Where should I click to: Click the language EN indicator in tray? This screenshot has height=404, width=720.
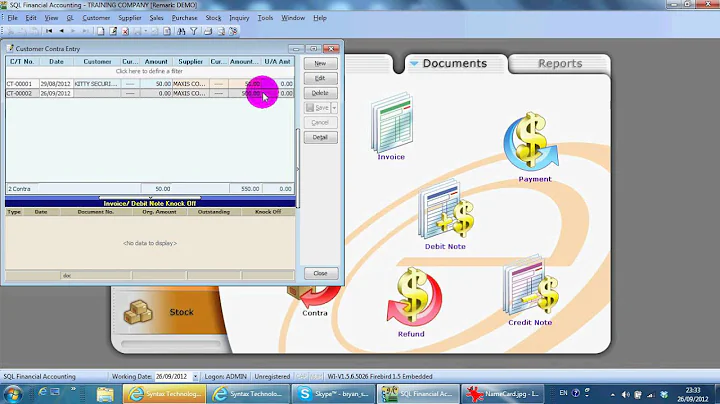563,393
